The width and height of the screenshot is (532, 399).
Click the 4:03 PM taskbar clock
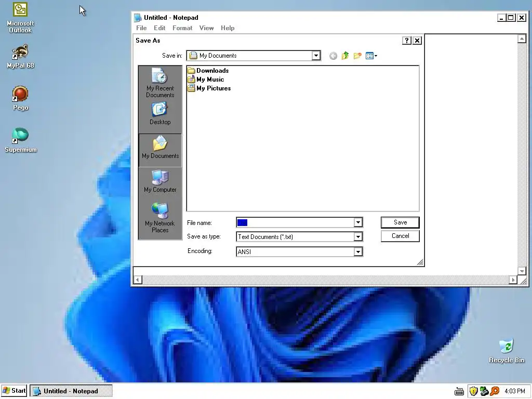[x=514, y=391]
